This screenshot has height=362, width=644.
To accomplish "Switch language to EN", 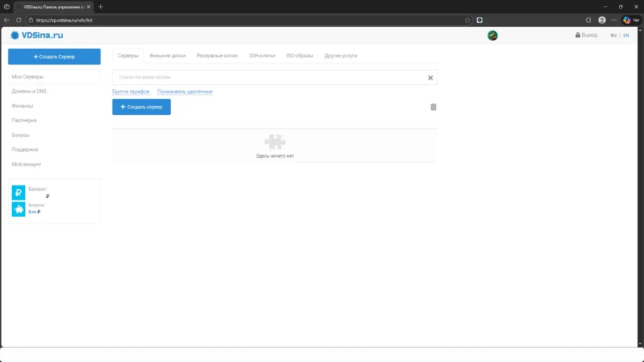I will [x=626, y=35].
